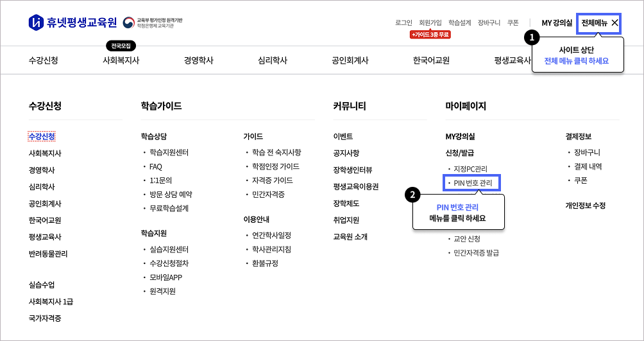Click the Hunet logo icon
The image size is (644, 341).
[x=35, y=22]
